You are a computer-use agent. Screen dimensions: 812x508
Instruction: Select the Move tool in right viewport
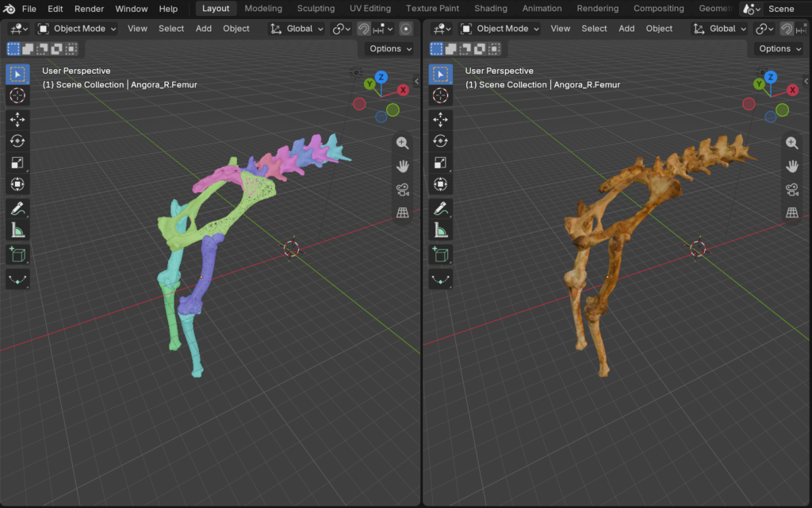pos(441,120)
